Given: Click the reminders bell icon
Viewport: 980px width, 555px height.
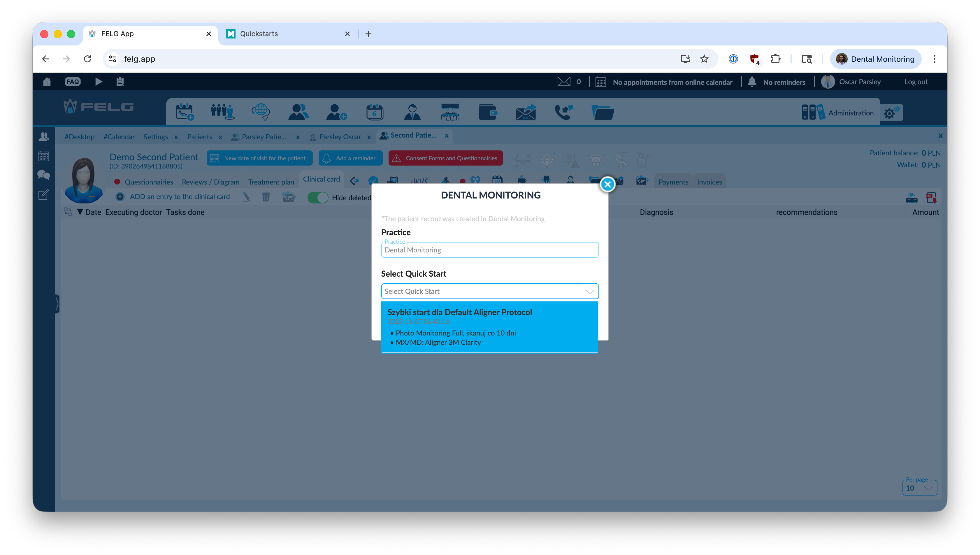Looking at the screenshot, I should point(752,82).
